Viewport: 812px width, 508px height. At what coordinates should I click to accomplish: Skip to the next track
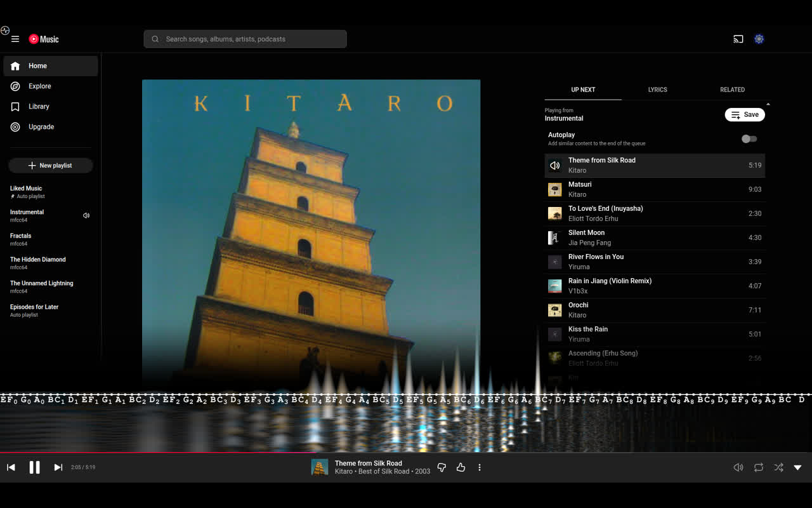[x=58, y=467]
